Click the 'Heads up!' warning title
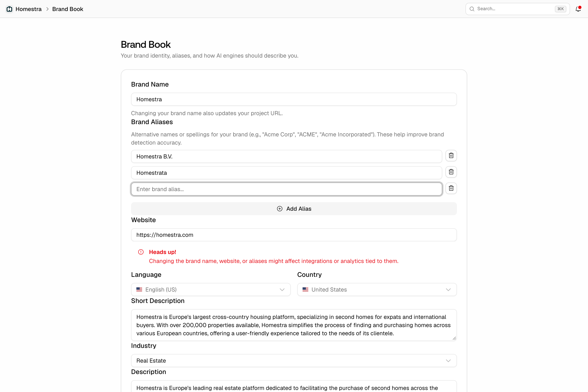This screenshot has height=392, width=588. [163, 252]
